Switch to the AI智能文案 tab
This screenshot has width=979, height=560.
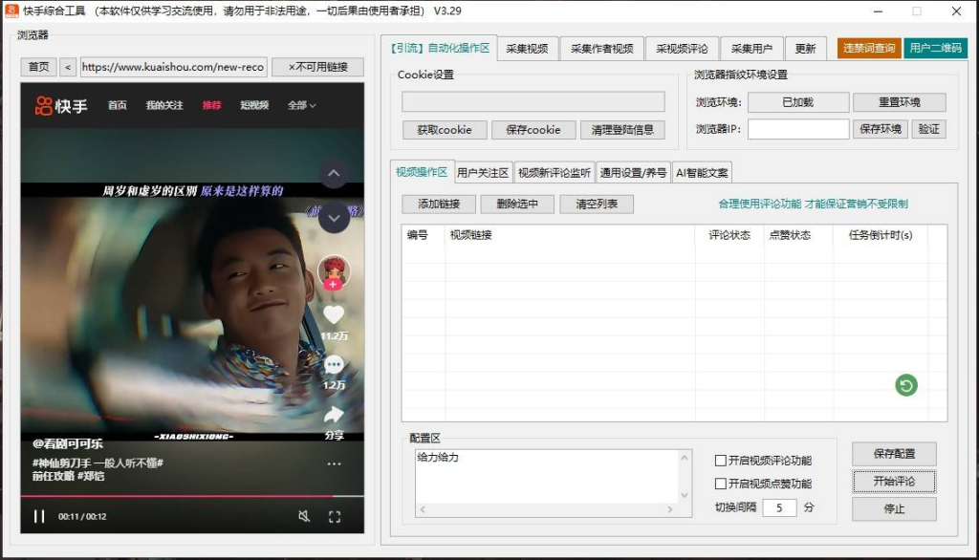[701, 173]
